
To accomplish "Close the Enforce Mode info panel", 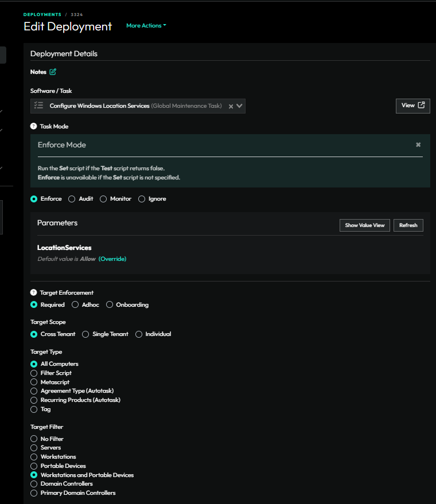I will (418, 145).
